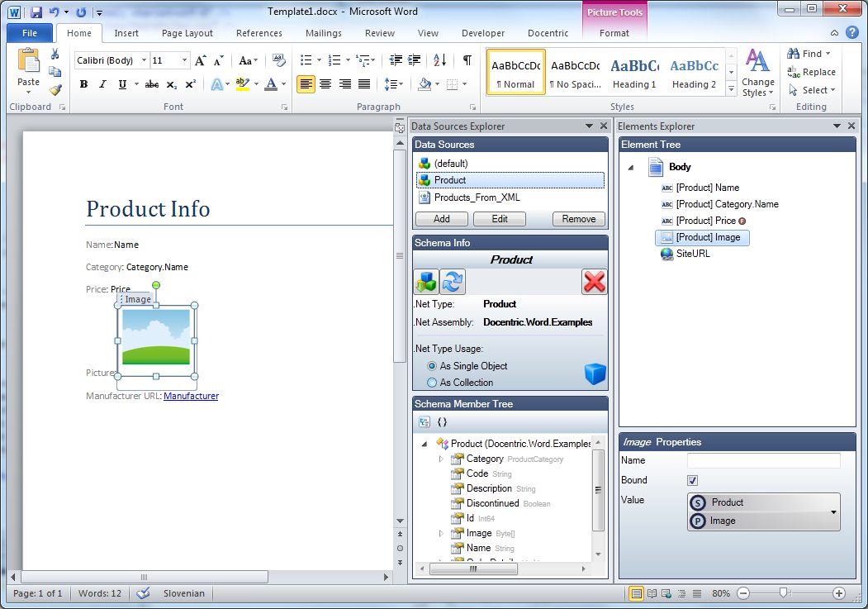Screen dimensions: 868x609
Task: Click the Manufacturer hyperlink in document
Action: 191,396
